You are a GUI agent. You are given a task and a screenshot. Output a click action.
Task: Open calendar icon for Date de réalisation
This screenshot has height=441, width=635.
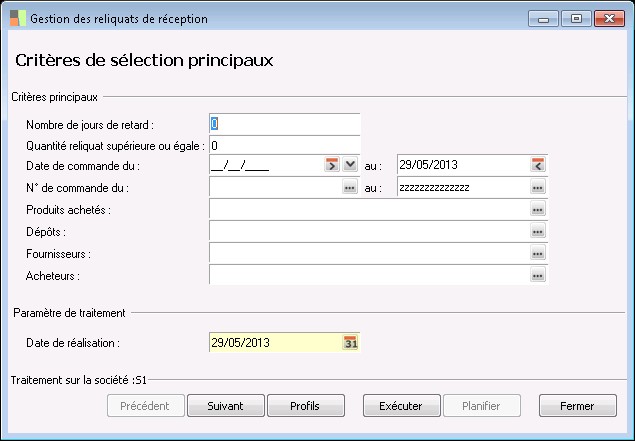350,343
